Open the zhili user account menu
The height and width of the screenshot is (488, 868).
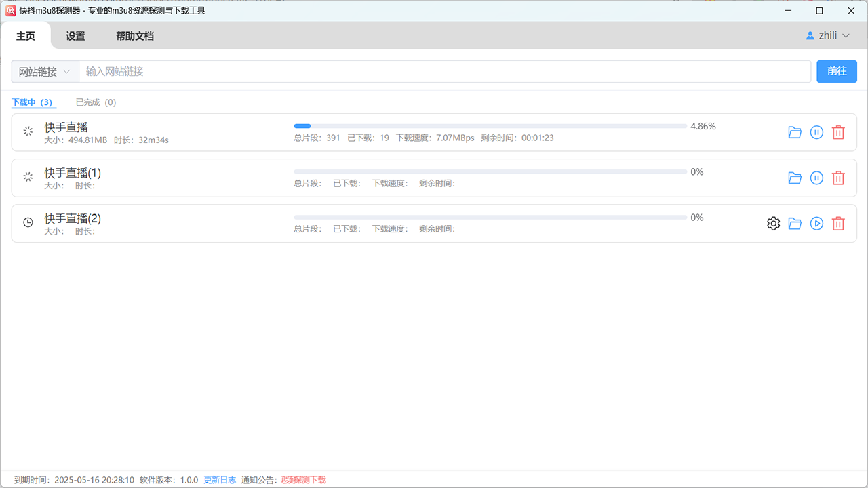827,36
